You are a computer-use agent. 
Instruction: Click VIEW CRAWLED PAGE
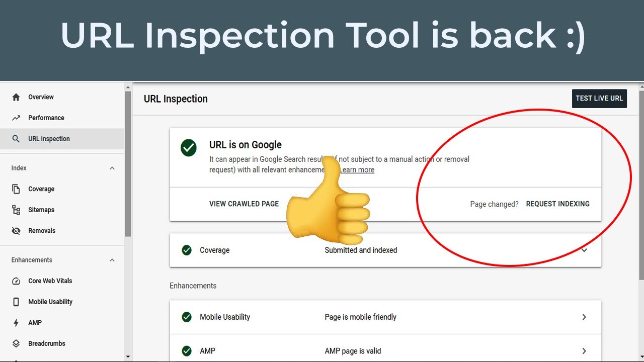[x=244, y=204]
